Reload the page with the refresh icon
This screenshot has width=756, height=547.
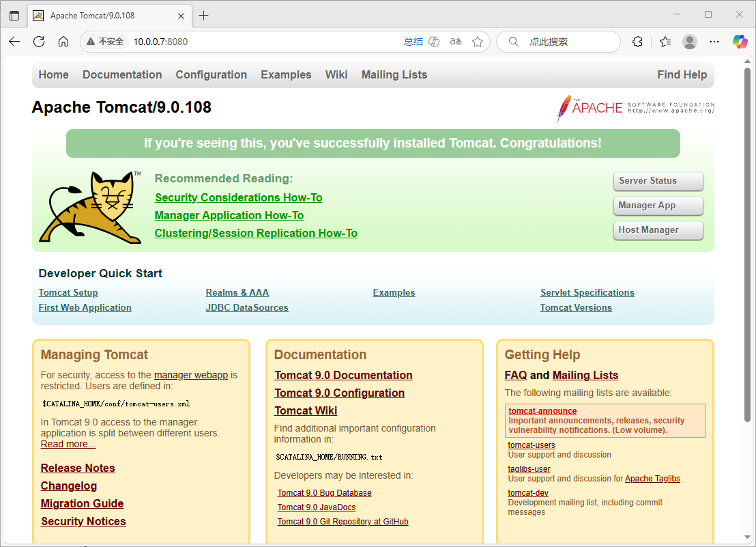point(39,42)
